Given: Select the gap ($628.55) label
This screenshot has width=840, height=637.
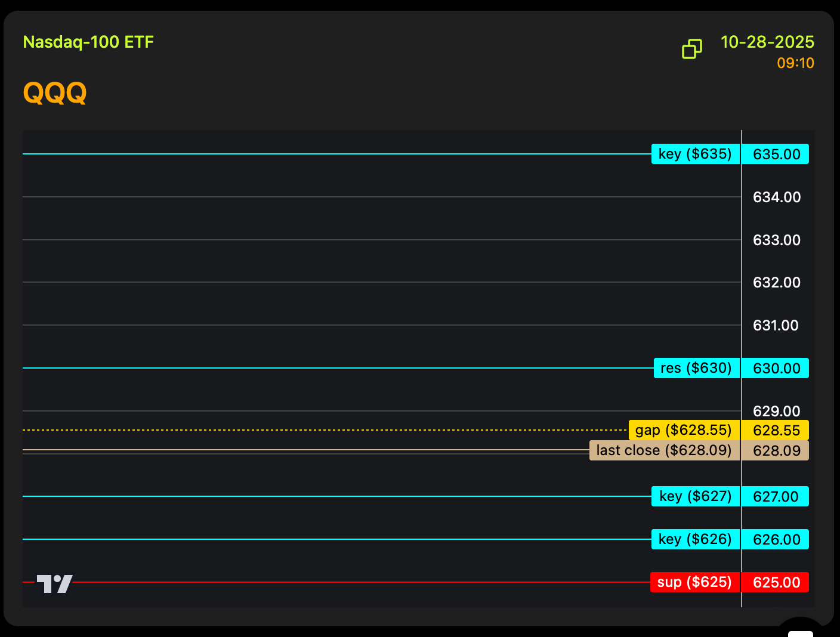Looking at the screenshot, I should tap(684, 430).
